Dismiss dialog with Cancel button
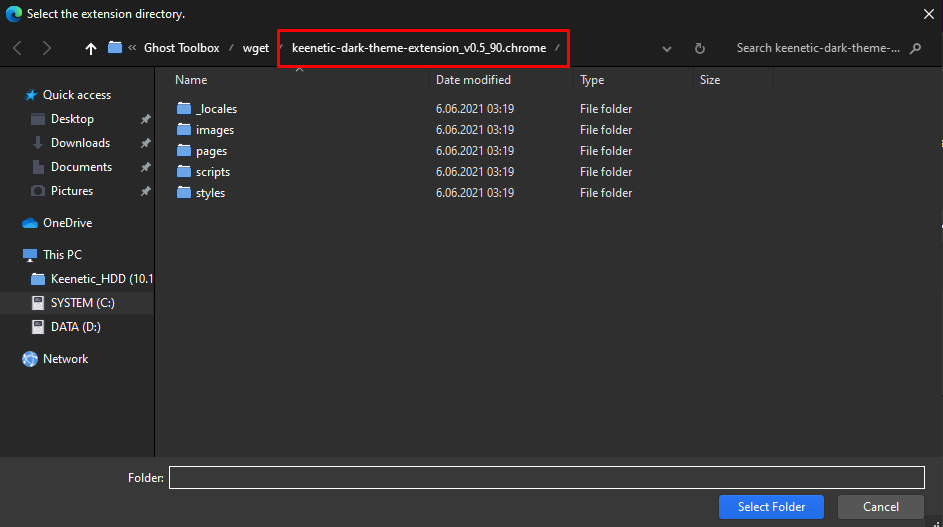Viewport: 943px width, 527px height. [x=881, y=507]
